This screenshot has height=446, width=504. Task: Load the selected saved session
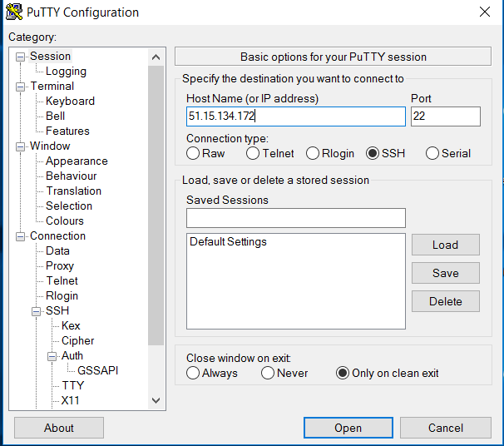446,245
